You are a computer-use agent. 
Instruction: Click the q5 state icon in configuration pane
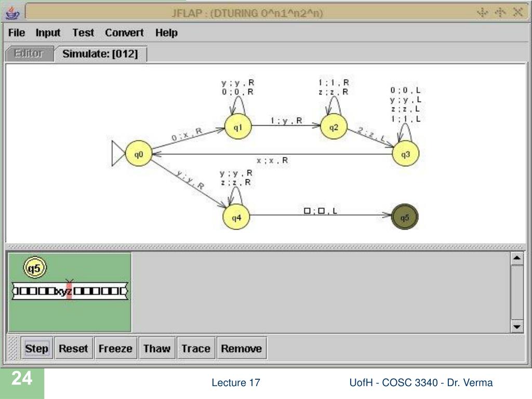click(x=35, y=268)
